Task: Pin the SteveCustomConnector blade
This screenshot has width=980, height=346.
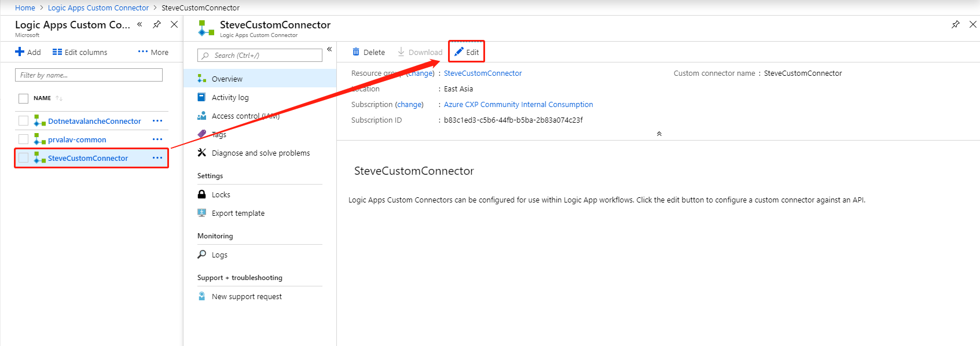Action: [956, 24]
